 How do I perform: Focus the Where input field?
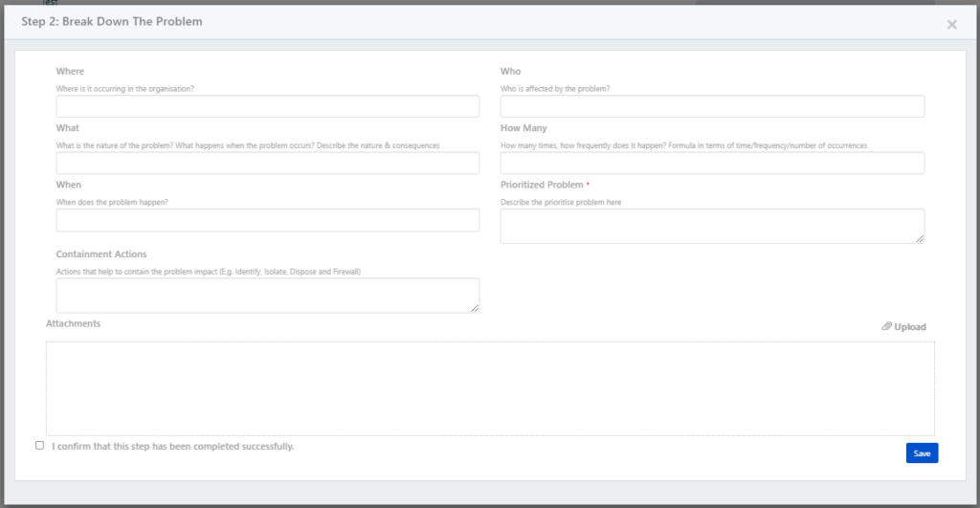point(267,106)
